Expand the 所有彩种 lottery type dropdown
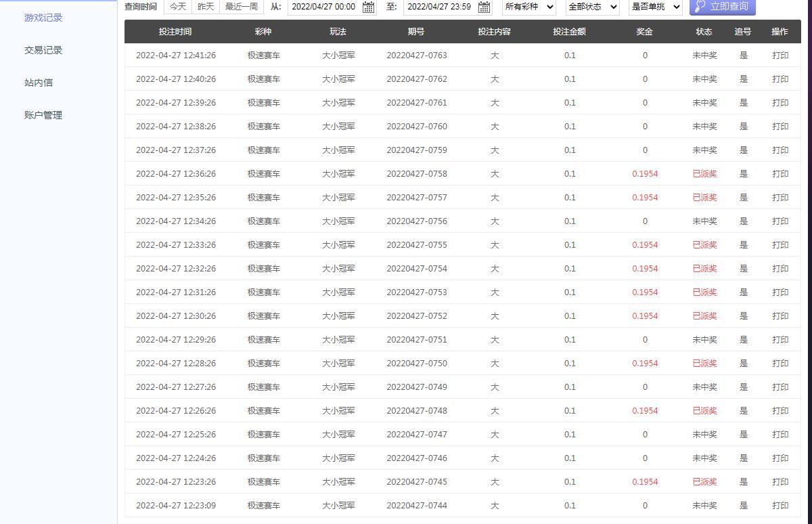 [528, 7]
